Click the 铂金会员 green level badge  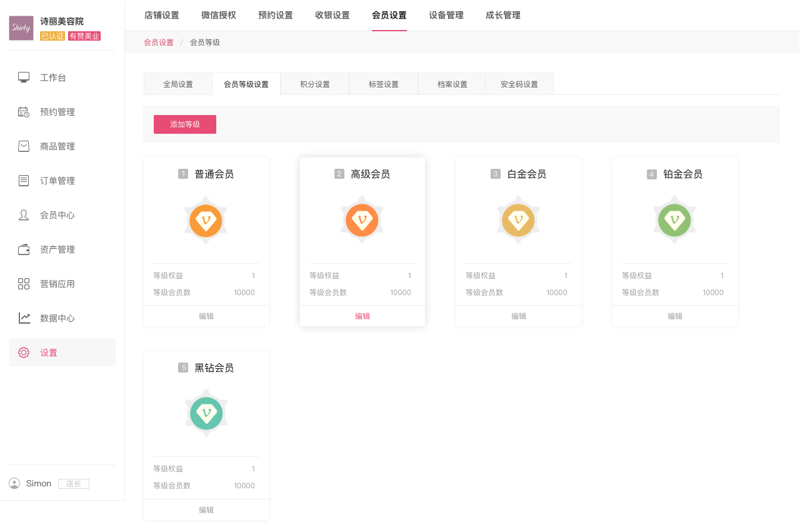click(674, 220)
